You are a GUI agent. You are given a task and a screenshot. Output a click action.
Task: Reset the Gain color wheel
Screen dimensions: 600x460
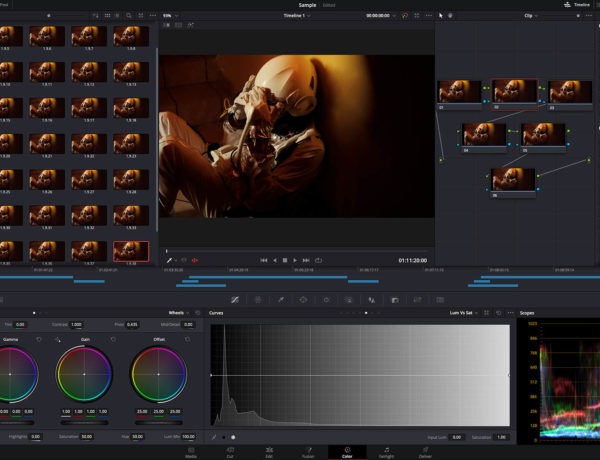coord(111,340)
